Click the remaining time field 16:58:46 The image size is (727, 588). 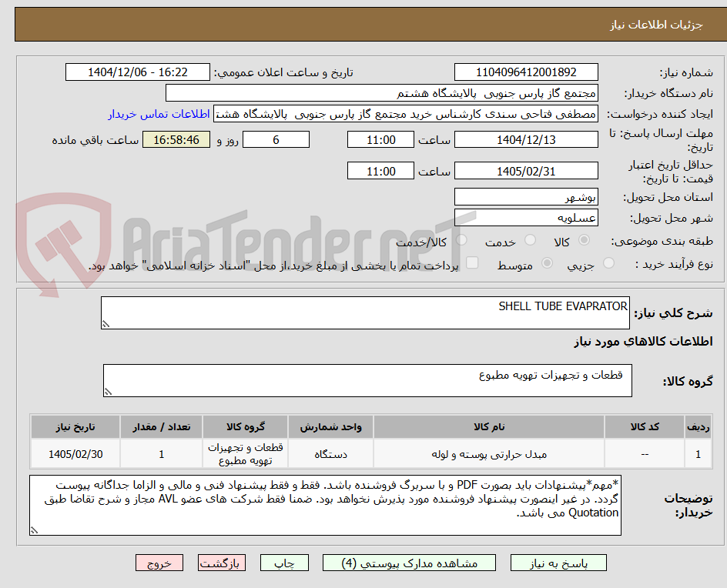[x=176, y=139]
